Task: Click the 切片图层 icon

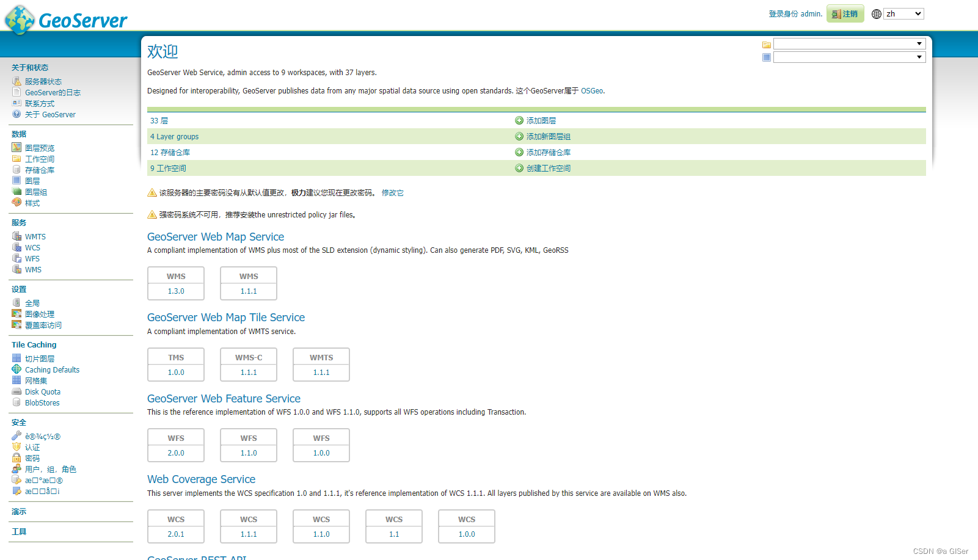Action: pyautogui.click(x=16, y=358)
